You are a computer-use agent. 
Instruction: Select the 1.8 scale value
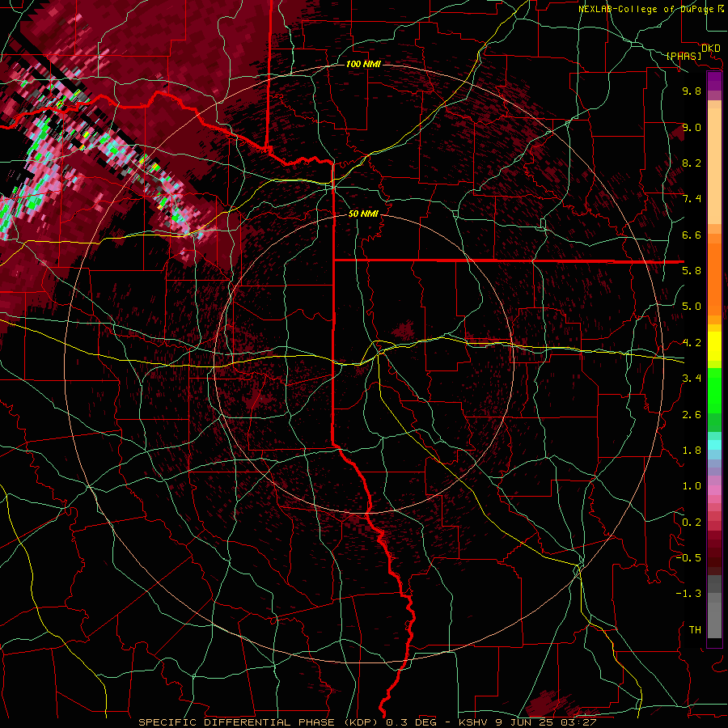tap(692, 450)
